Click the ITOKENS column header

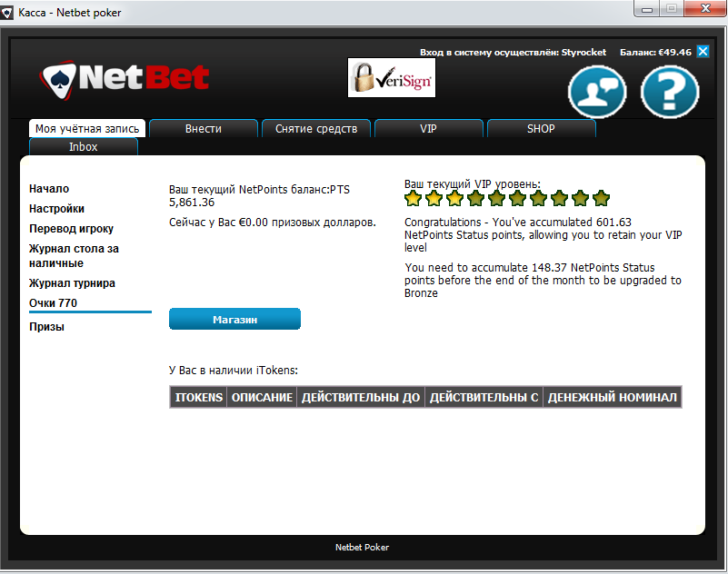198,397
